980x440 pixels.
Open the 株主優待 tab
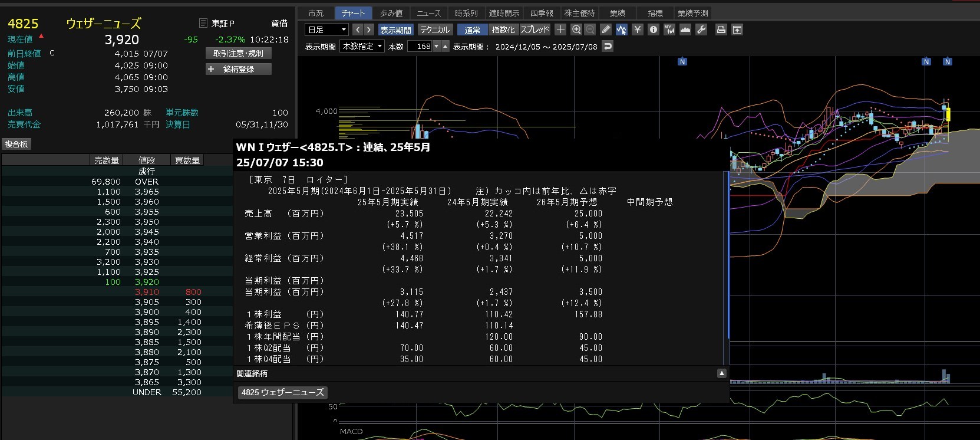point(580,13)
